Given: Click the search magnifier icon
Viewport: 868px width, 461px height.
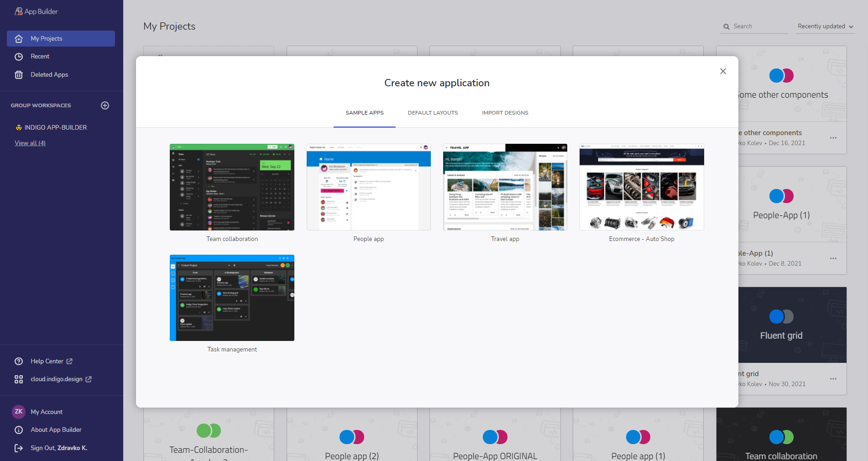Looking at the screenshot, I should tap(726, 26).
